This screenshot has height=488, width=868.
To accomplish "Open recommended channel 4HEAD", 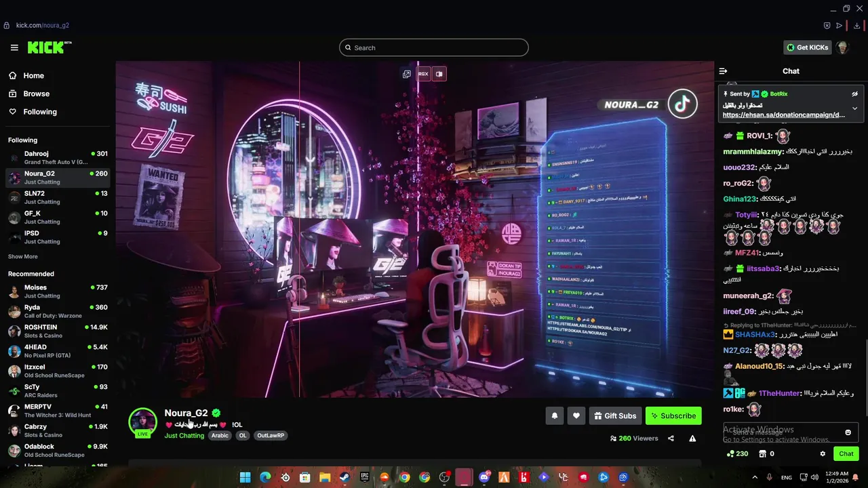I will pos(57,350).
